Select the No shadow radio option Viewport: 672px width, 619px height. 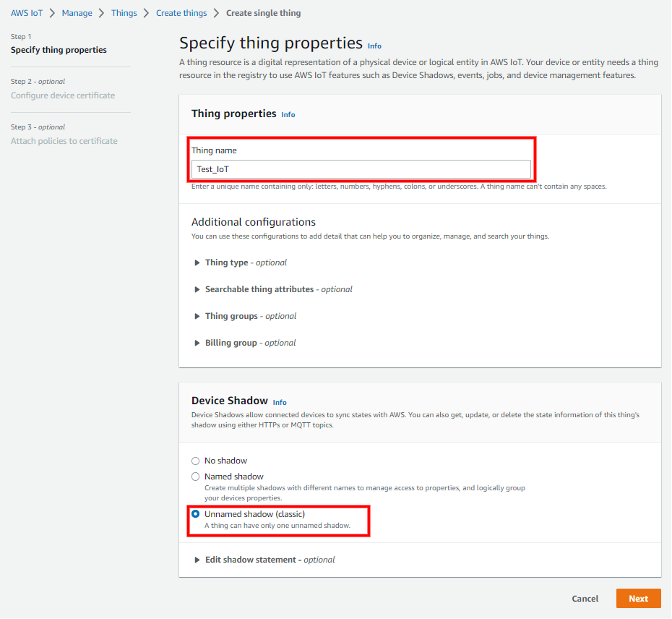195,461
